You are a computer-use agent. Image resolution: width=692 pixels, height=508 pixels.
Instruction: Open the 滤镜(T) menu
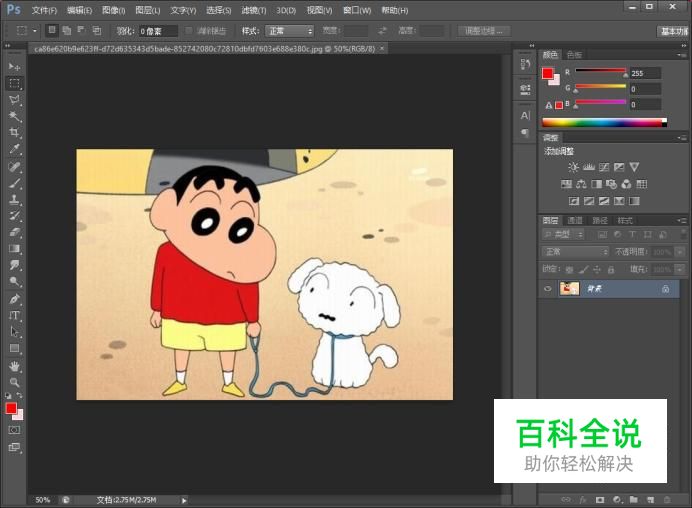(x=254, y=10)
